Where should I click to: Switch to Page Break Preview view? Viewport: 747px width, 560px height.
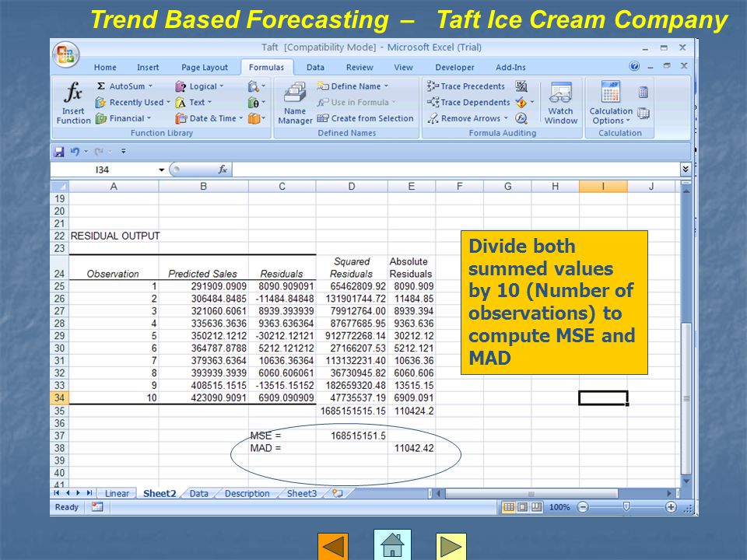coord(536,507)
